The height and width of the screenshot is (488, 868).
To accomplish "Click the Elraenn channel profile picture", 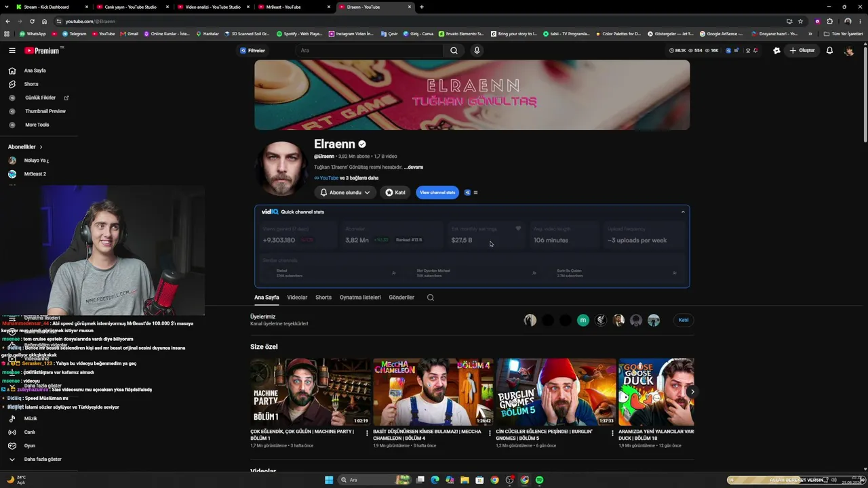I will [282, 167].
